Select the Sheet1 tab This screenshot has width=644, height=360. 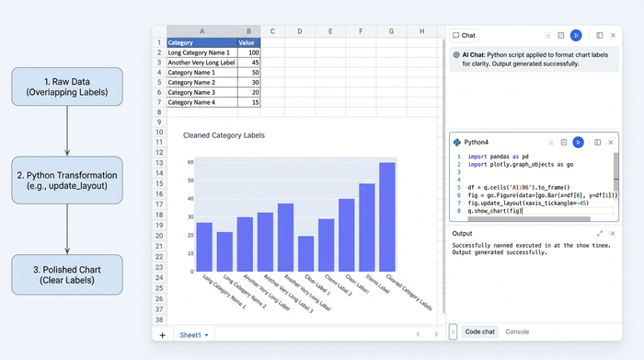tap(194, 335)
